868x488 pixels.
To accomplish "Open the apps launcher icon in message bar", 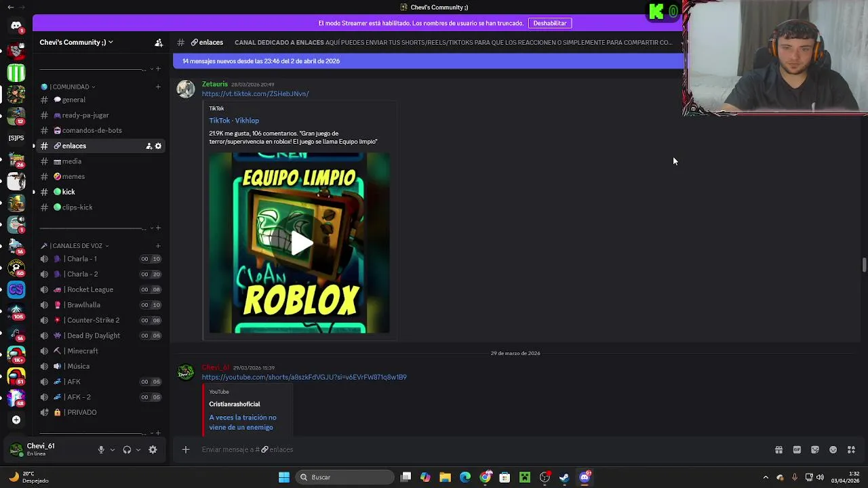I will point(852,449).
